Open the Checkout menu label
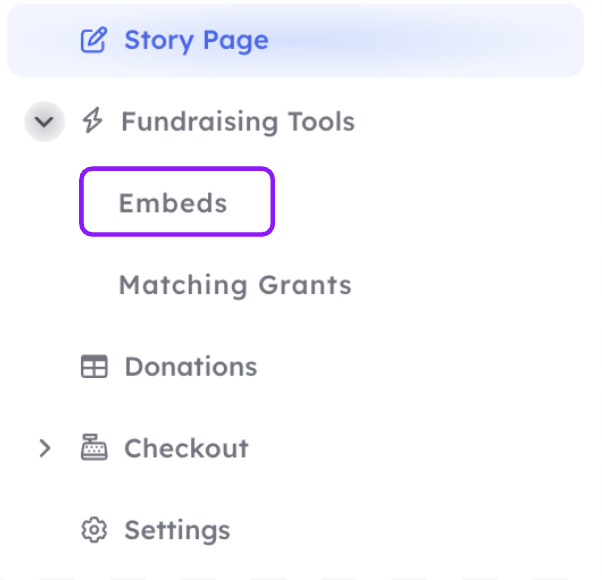This screenshot has width=602, height=580. click(186, 448)
